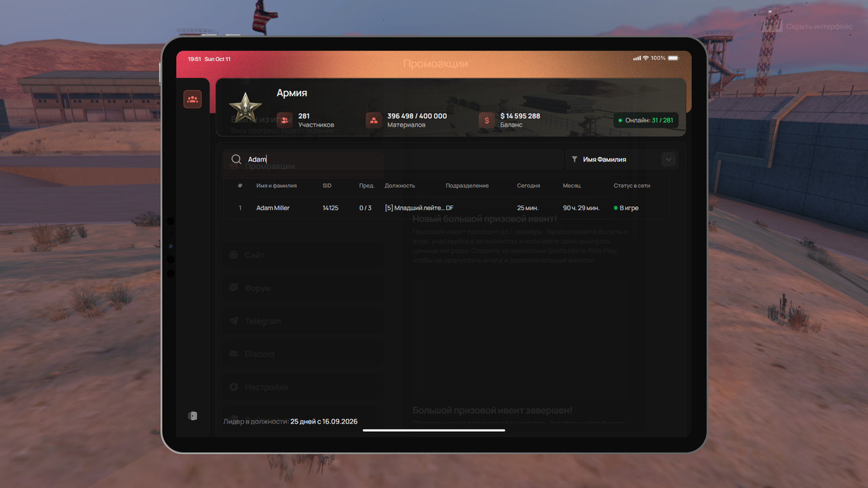Click SID value "14125"
Viewport: 868px width, 488px height.
330,208
